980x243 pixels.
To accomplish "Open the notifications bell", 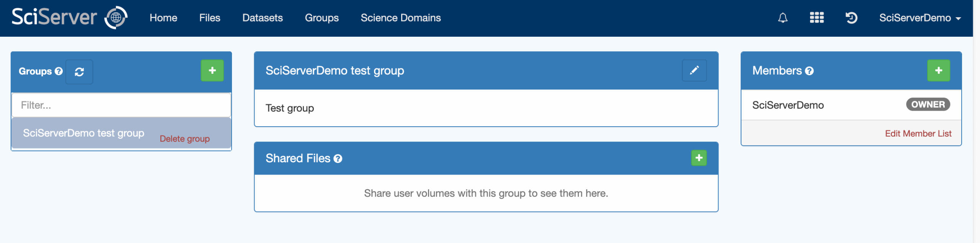I will (782, 18).
